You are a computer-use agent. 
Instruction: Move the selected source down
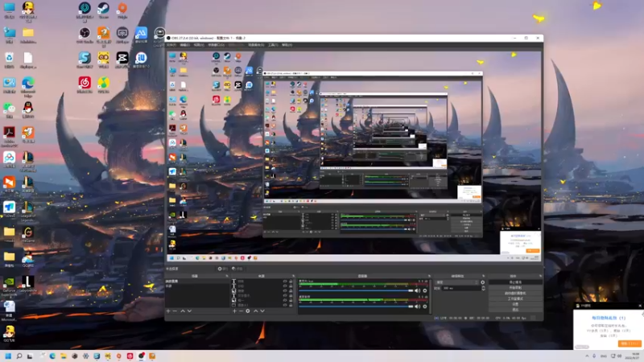[x=262, y=311]
